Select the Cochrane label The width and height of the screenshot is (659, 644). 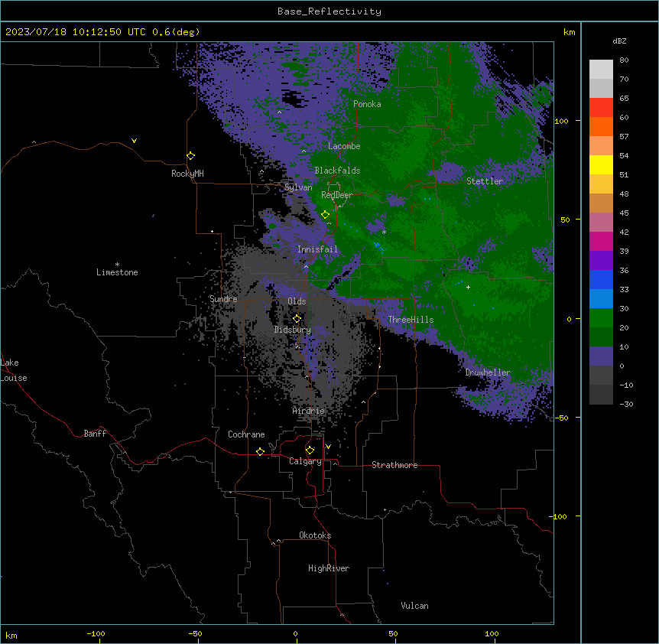[246, 434]
